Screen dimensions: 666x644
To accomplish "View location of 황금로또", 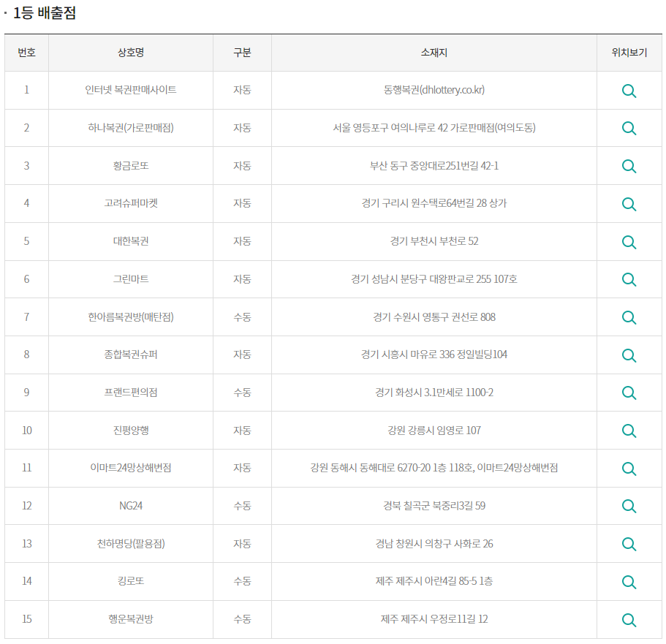I will pos(629,166).
